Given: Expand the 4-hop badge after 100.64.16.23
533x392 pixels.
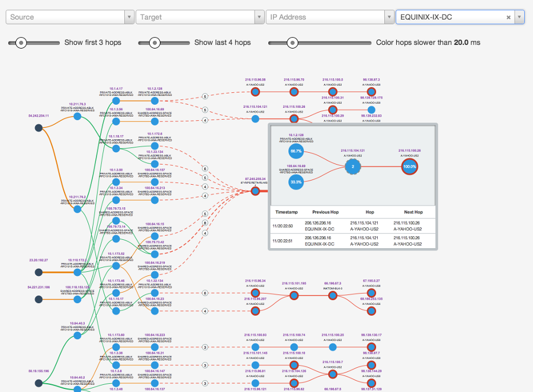Looking at the screenshot, I should pyautogui.click(x=205, y=311).
